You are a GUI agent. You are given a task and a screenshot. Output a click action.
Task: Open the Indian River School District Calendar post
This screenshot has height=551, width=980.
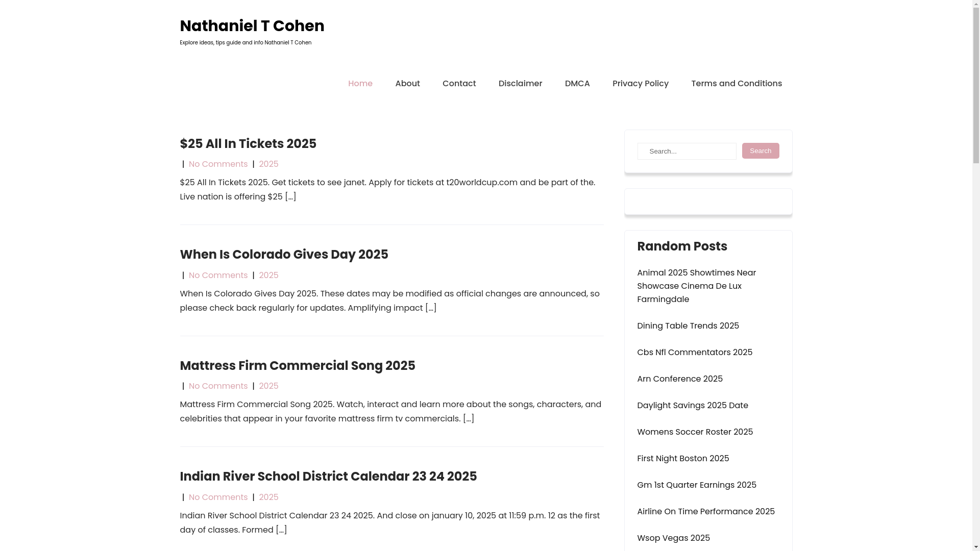click(x=328, y=477)
